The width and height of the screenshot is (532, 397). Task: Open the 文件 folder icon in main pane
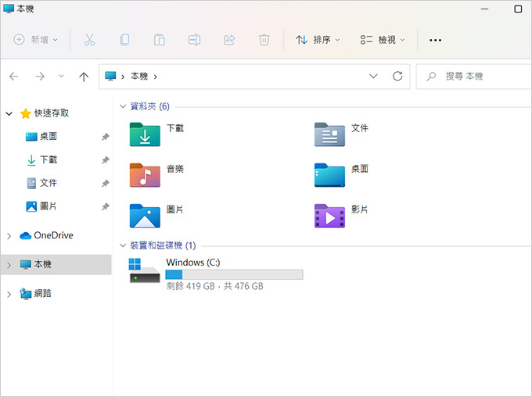[x=329, y=134]
